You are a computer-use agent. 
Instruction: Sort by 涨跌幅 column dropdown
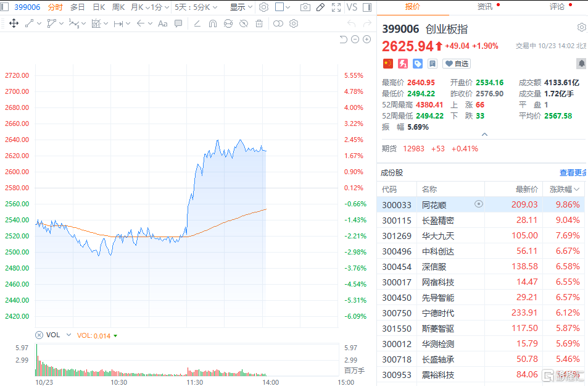click(x=565, y=189)
